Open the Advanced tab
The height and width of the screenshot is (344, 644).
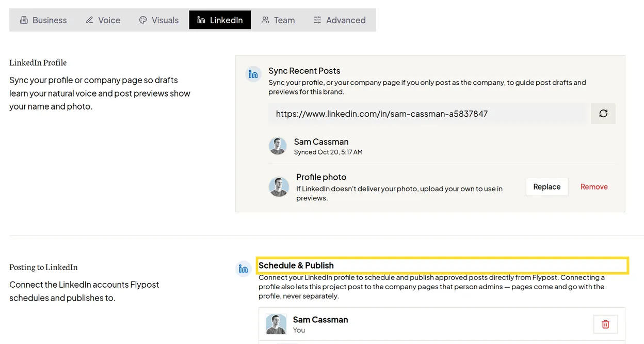tap(340, 20)
